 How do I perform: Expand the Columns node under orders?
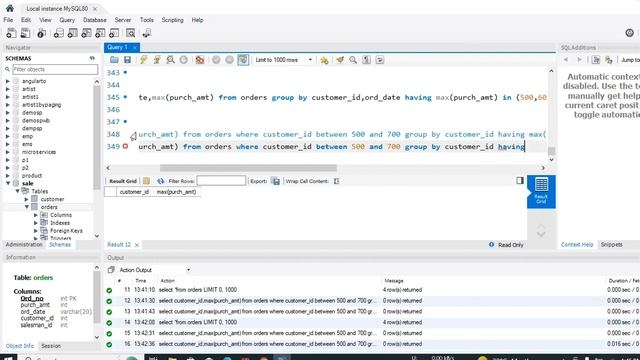[36, 215]
